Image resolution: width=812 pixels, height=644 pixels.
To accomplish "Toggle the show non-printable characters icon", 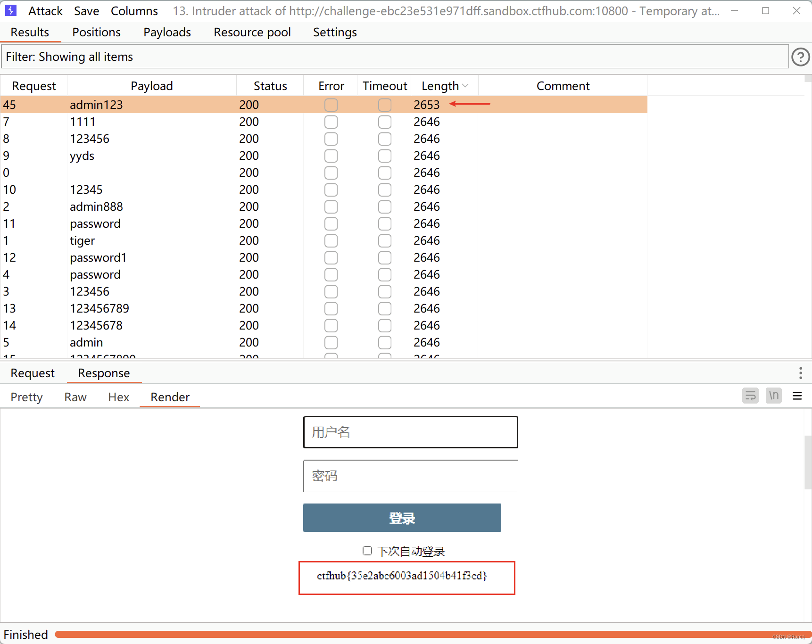I will coord(774,396).
